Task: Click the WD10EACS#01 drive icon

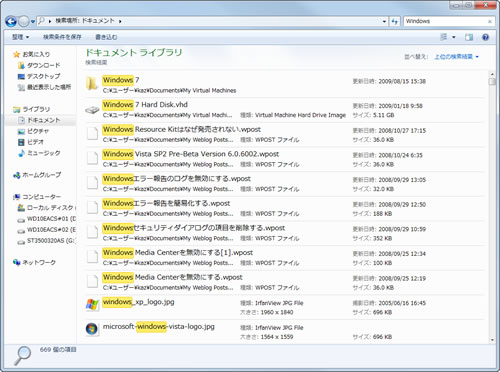Action: pos(21,220)
